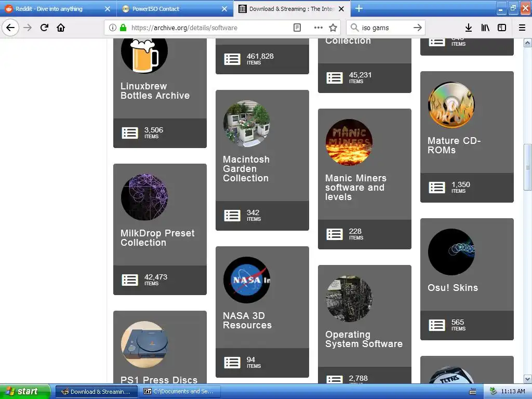The height and width of the screenshot is (399, 532).
Task: Click the Macintosh Garden computers thumbnail
Action: [x=247, y=124]
